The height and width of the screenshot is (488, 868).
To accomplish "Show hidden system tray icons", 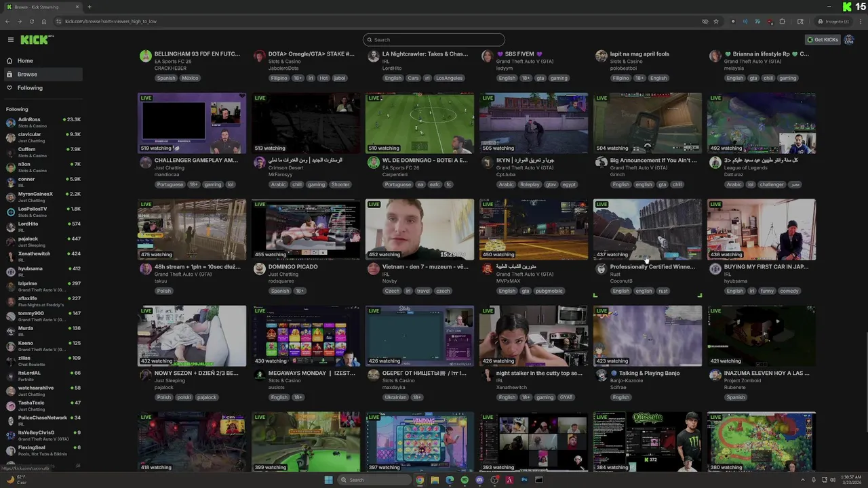I will [803, 480].
